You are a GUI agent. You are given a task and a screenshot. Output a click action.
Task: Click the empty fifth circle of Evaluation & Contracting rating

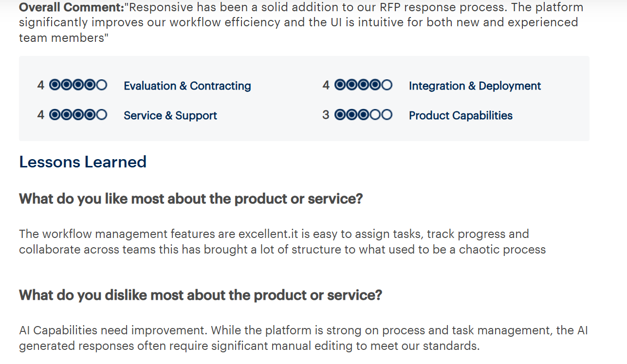pyautogui.click(x=102, y=85)
